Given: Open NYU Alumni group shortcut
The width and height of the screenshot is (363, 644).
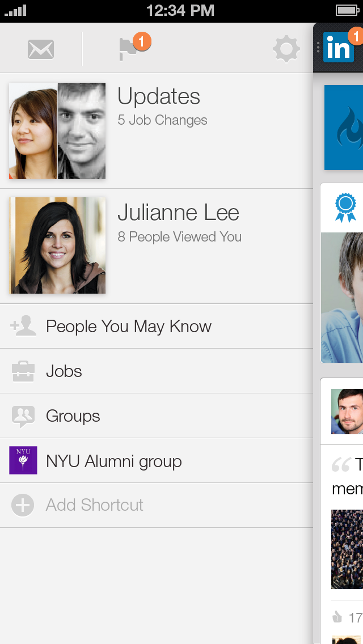Looking at the screenshot, I should click(114, 461).
